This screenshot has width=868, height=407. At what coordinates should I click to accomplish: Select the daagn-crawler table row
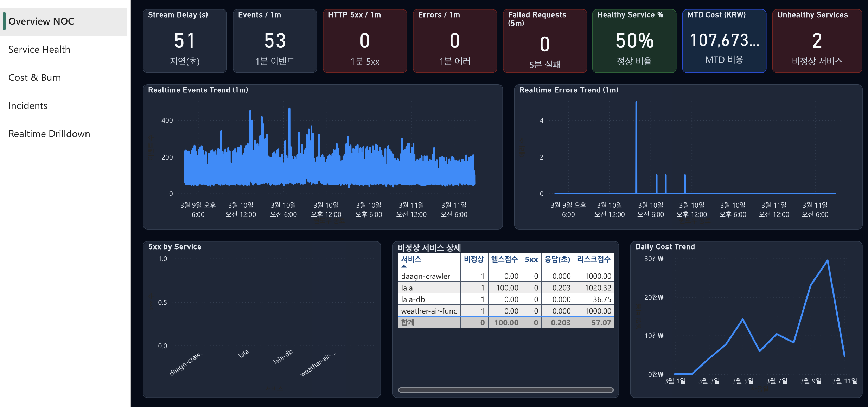pyautogui.click(x=426, y=276)
